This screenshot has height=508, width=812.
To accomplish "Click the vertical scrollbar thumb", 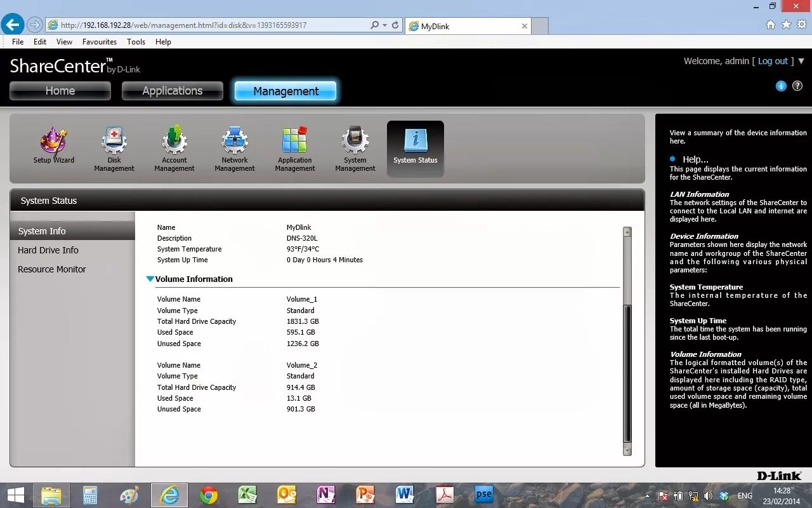I will point(627,373).
